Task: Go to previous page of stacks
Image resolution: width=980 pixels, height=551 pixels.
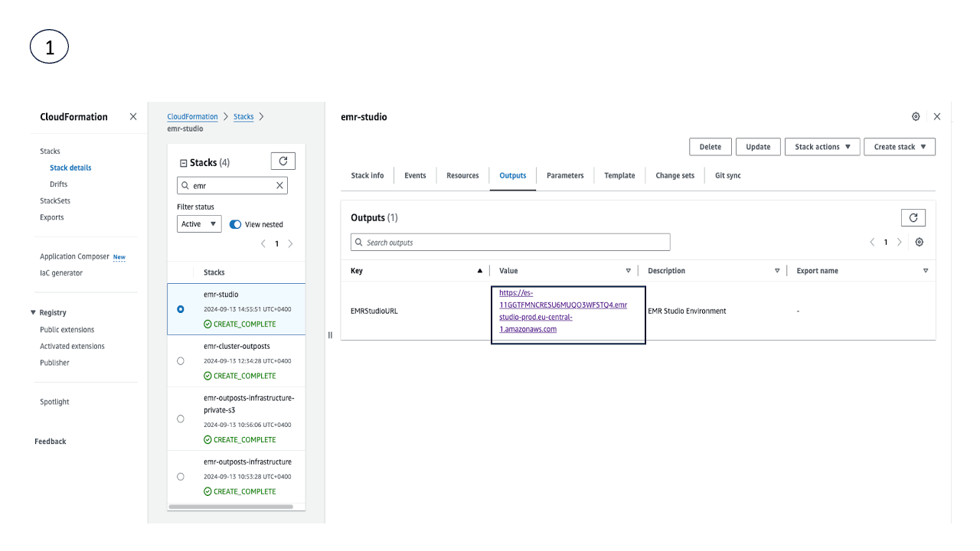Action: pyautogui.click(x=263, y=244)
